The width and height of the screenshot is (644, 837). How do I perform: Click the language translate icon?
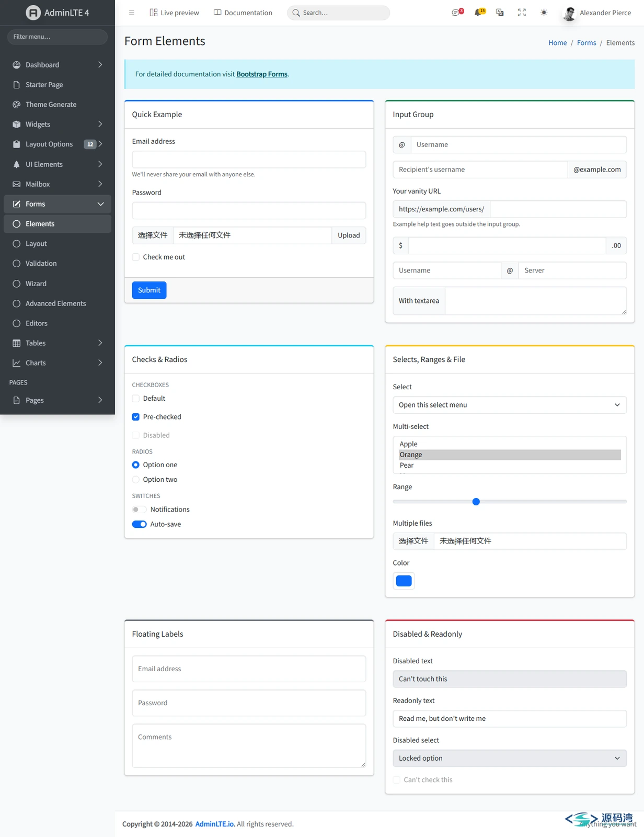(x=500, y=13)
